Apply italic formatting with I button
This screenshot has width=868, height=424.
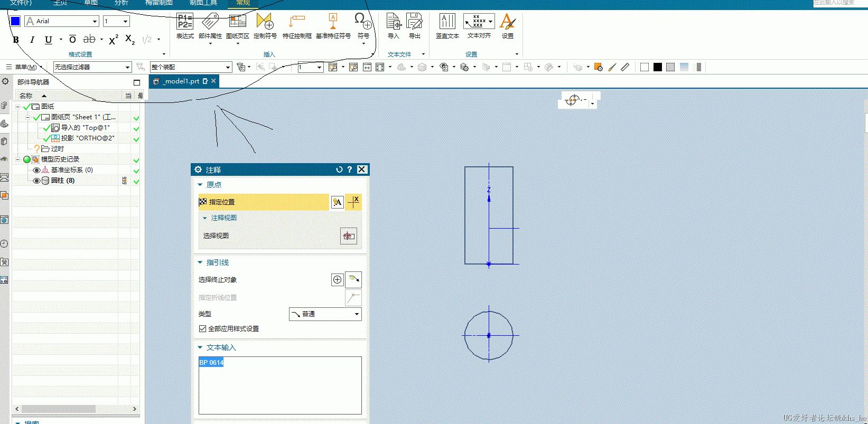(32, 40)
